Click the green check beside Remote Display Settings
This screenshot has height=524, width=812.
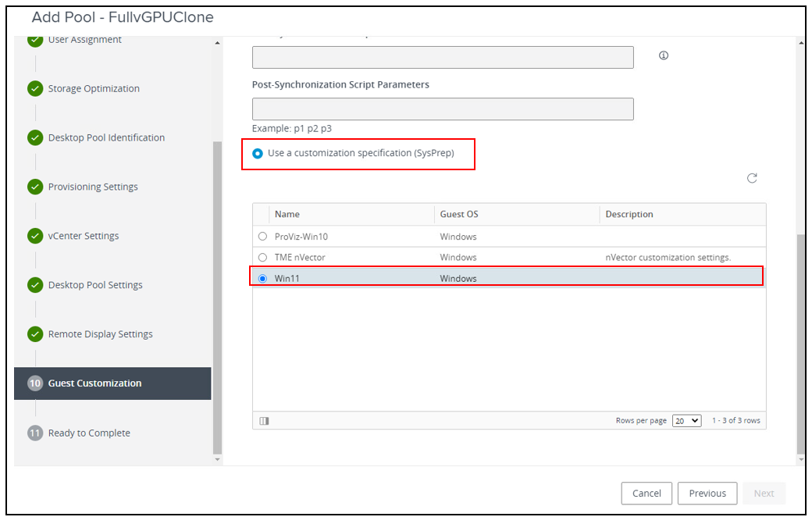35,333
